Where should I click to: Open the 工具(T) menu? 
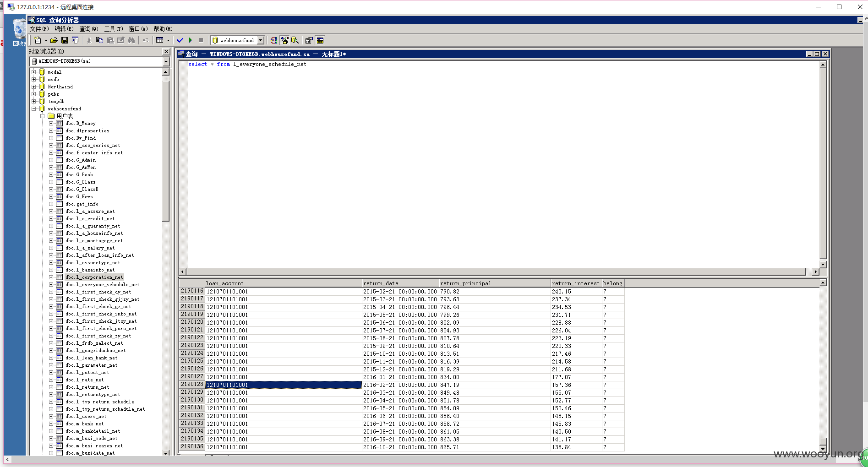click(x=114, y=29)
